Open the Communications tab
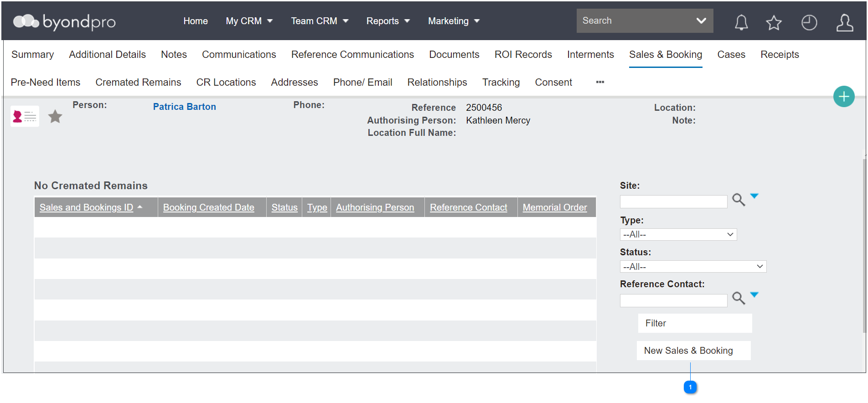 239,55
